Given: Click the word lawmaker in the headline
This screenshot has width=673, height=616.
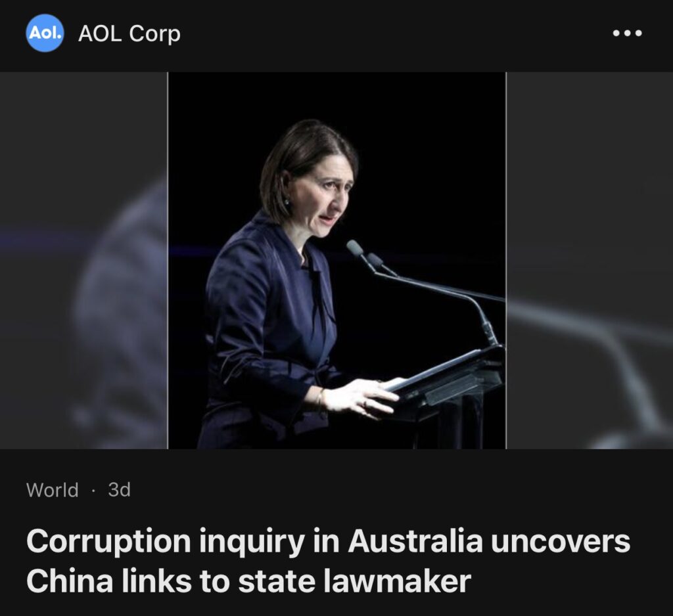Looking at the screenshot, I should tap(397, 581).
